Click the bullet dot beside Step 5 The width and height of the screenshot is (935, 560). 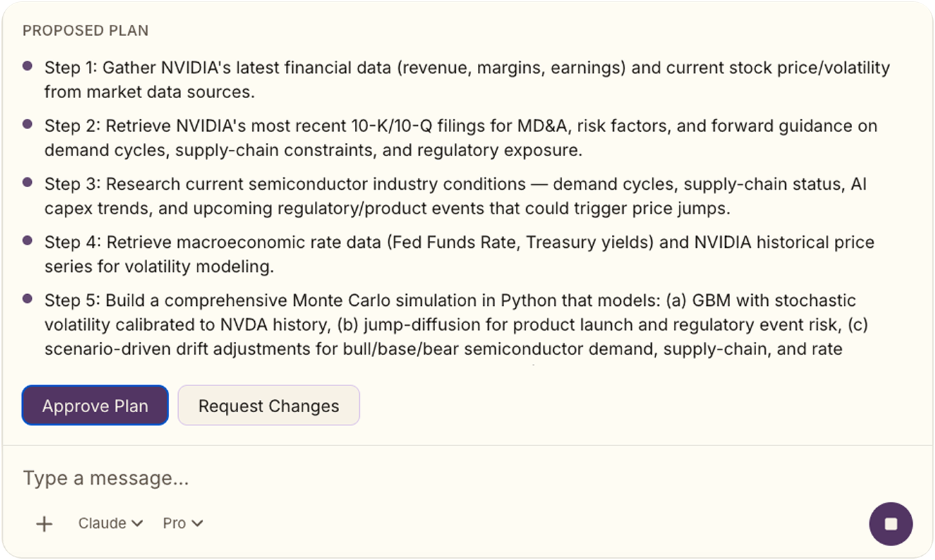tap(28, 299)
